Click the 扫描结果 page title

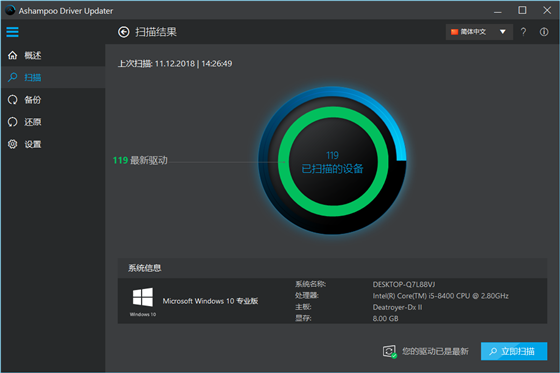click(156, 32)
